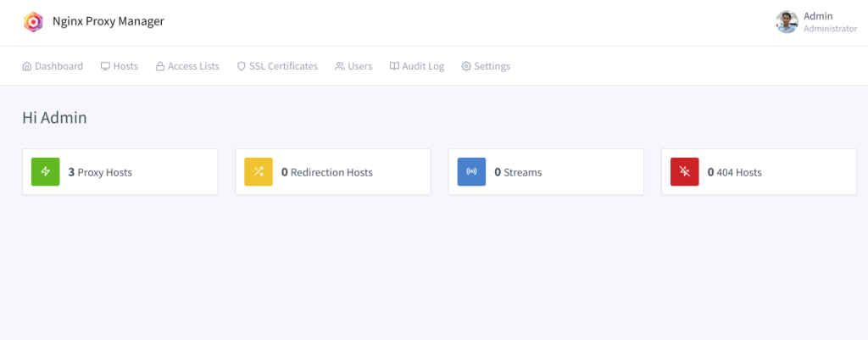The width and height of the screenshot is (868, 340).
Task: Click the shield icon beside SSL Certificates
Action: (241, 66)
